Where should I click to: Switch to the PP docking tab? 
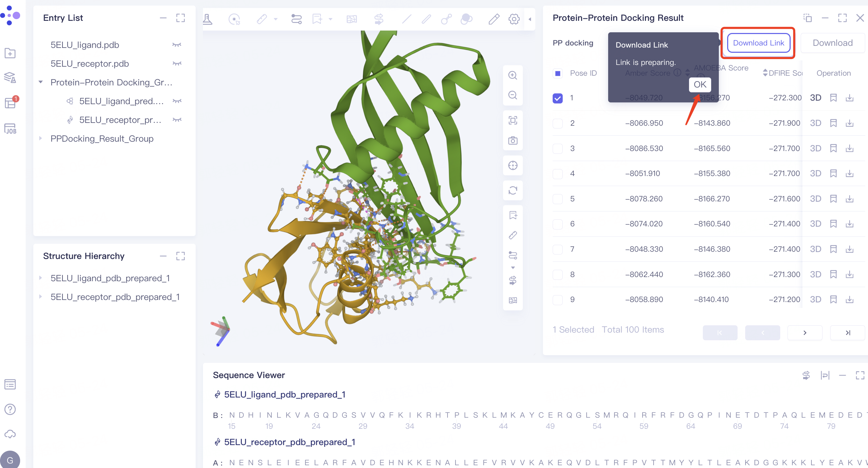pos(573,43)
